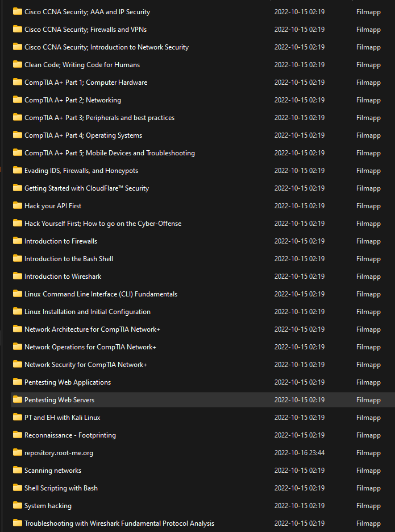The height and width of the screenshot is (532, 395).
Task: Click Filmapp type in PT and EH with Kali Linux row
Action: click(x=368, y=418)
